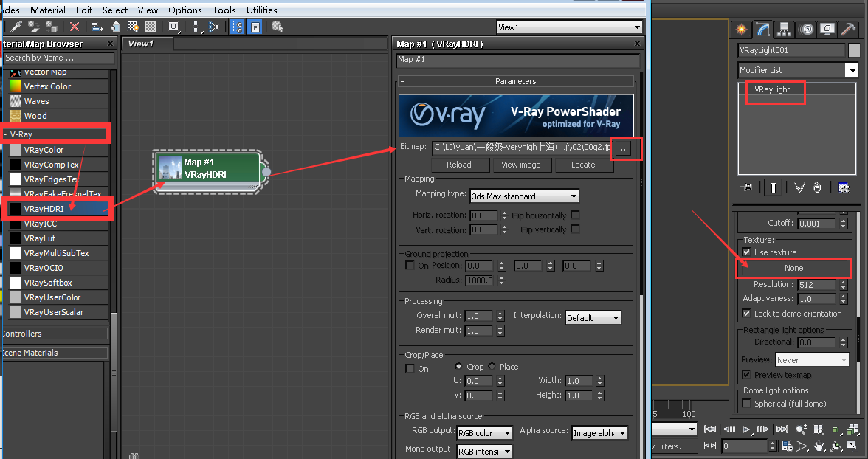Open the View menu
Viewport: 868px width, 459px height.
pyautogui.click(x=148, y=10)
